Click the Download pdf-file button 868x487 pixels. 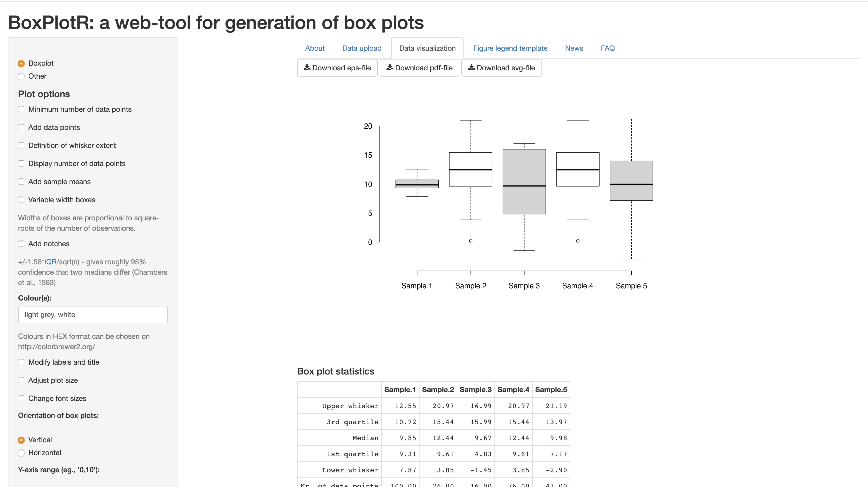click(420, 68)
